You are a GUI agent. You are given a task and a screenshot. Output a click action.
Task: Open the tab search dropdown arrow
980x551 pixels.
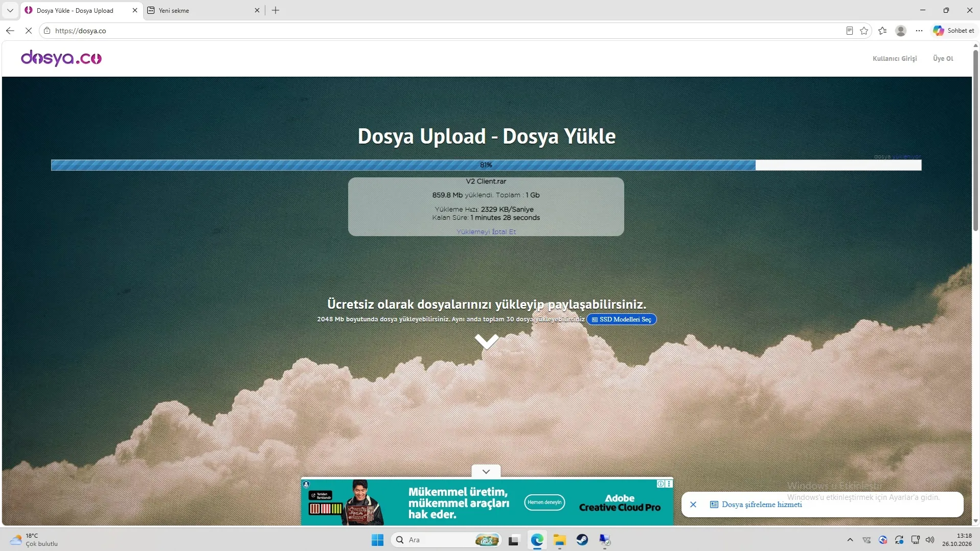click(10, 10)
